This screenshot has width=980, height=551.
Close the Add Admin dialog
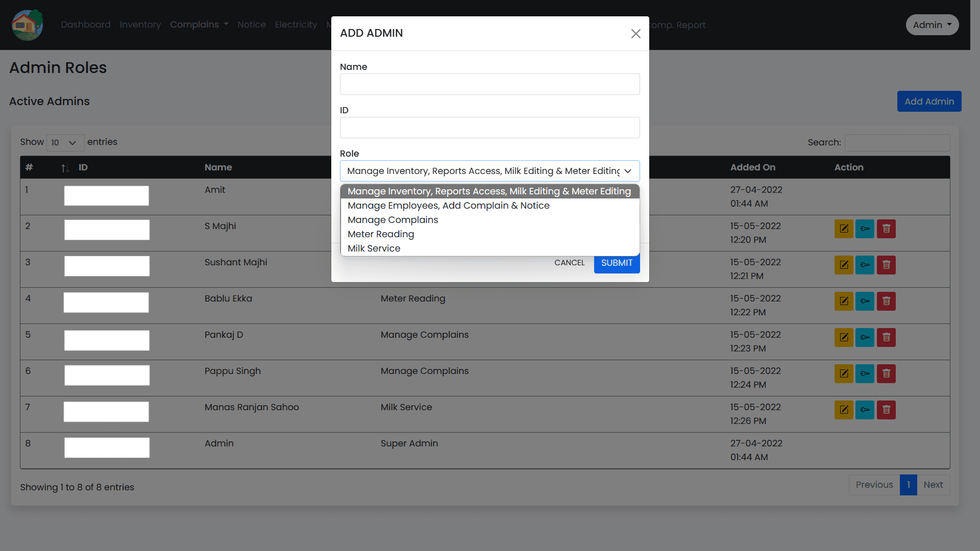pyautogui.click(x=635, y=34)
